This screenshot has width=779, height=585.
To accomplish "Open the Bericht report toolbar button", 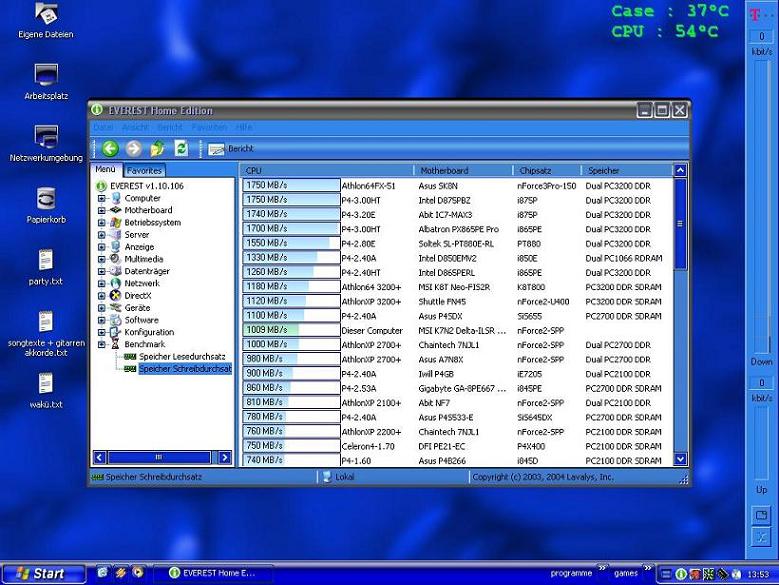I will click(231, 148).
